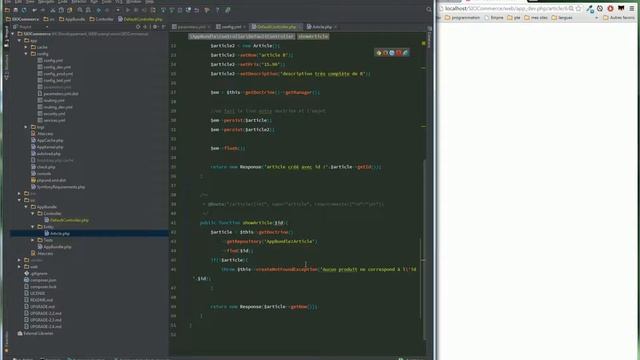The image size is (640, 360).
Task: Bookmark page with star in browser address bar
Action: coord(578,9)
